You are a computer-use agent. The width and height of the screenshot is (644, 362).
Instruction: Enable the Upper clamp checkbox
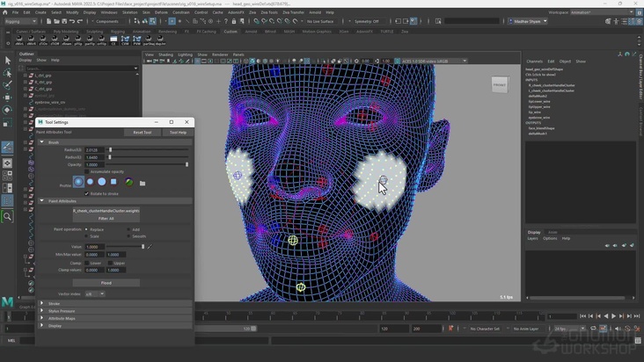coord(110,264)
